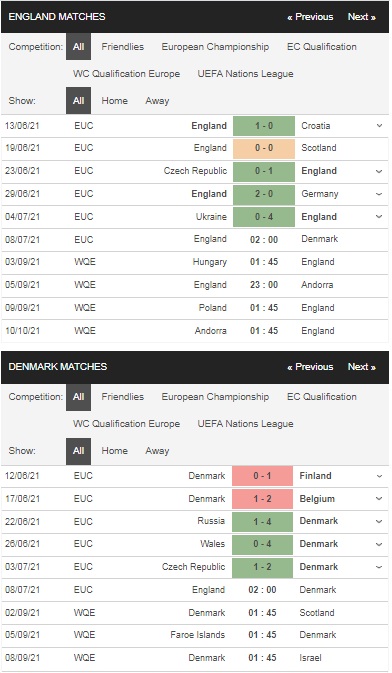Show only Home matches for England
The height and width of the screenshot is (673, 392).
pyautogui.click(x=115, y=101)
